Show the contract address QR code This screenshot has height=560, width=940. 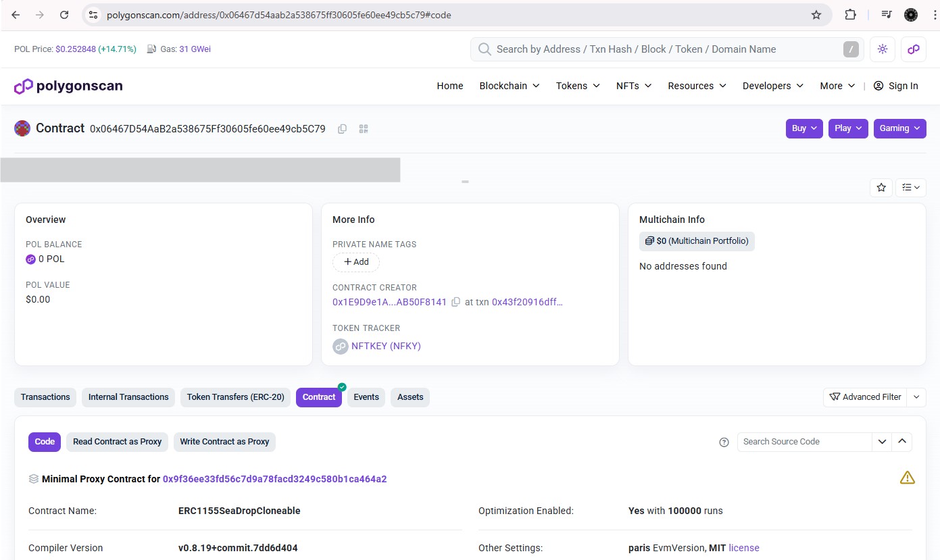pyautogui.click(x=364, y=129)
